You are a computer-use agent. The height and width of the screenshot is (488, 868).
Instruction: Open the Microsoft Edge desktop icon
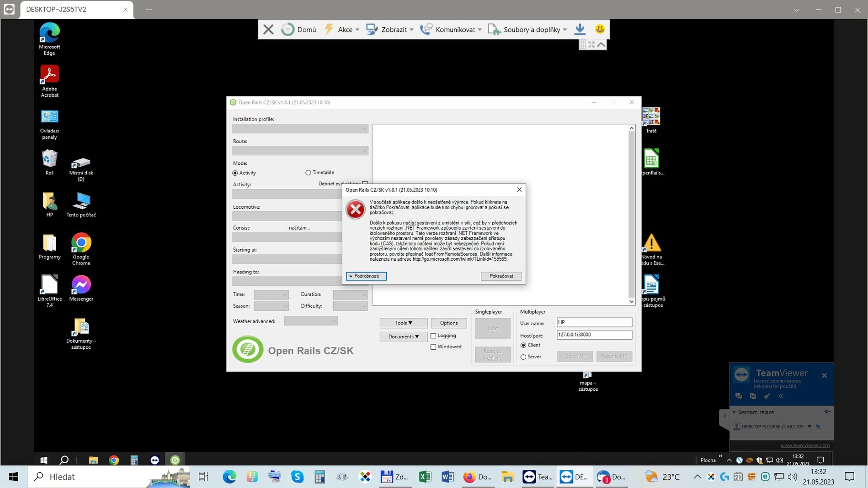pos(50,33)
